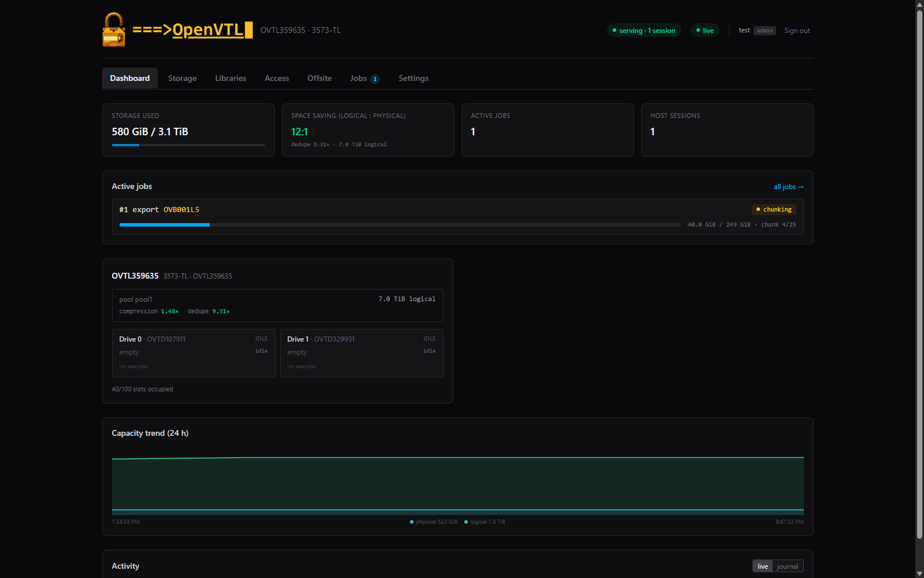Click the physical 523 GiB legend entry
The width and height of the screenshot is (924, 578).
(x=434, y=522)
